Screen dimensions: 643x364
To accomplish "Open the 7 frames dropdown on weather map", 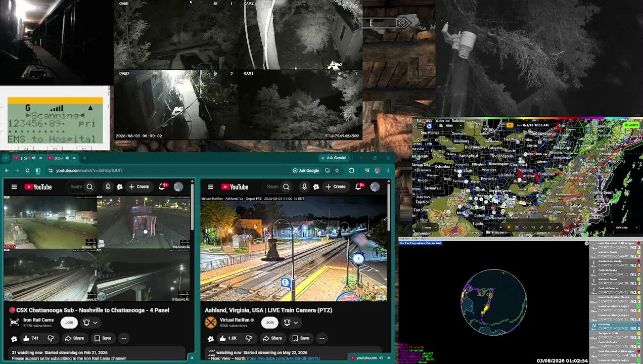I will pyautogui.click(x=427, y=227).
